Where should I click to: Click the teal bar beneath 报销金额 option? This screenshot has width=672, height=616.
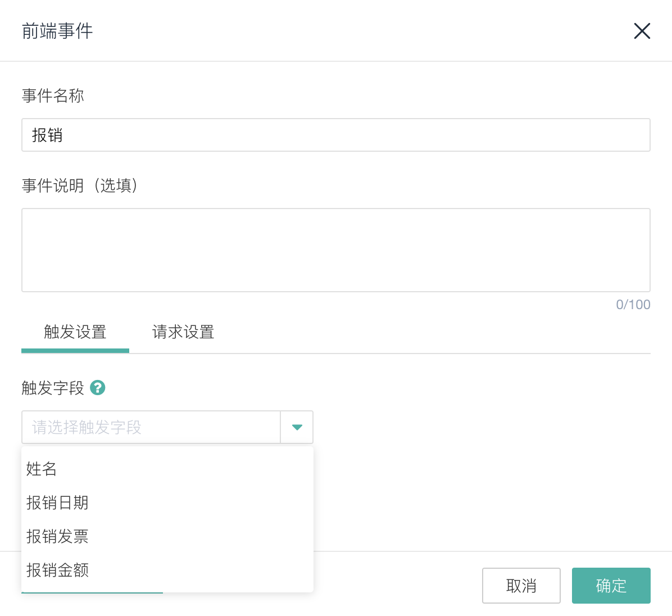point(92,592)
